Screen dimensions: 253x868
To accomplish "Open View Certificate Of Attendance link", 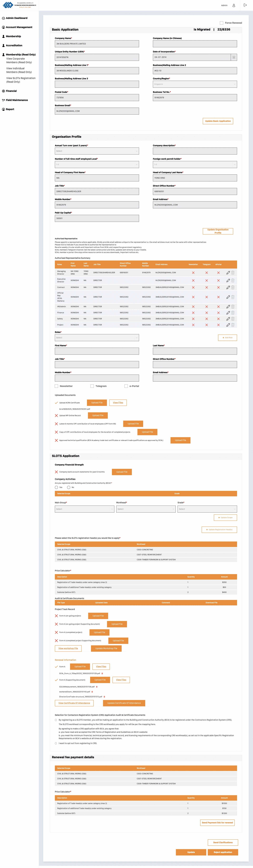I will click(x=74, y=703).
